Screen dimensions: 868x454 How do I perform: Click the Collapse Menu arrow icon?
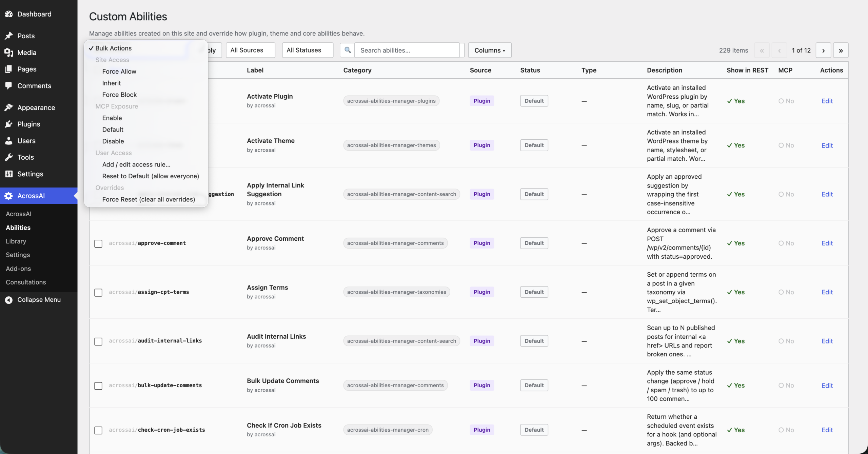[9, 300]
